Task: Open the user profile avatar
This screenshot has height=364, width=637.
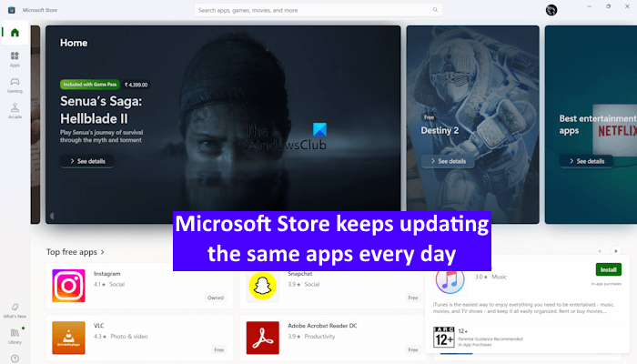Action: tap(551, 10)
